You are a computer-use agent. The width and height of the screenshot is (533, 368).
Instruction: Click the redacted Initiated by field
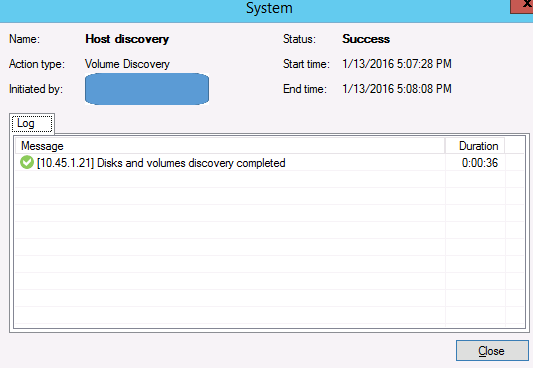coord(147,89)
